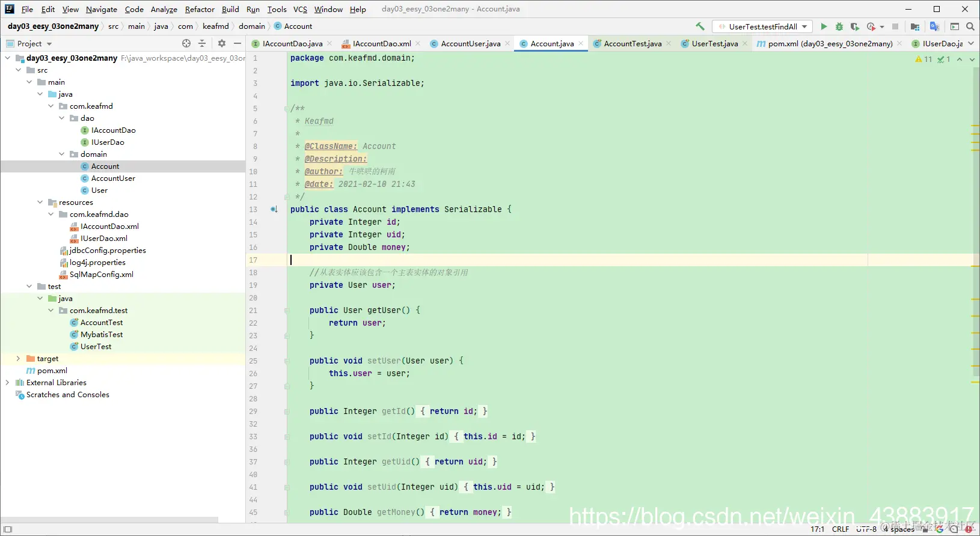Fold the getUser method at line 21

point(286,311)
